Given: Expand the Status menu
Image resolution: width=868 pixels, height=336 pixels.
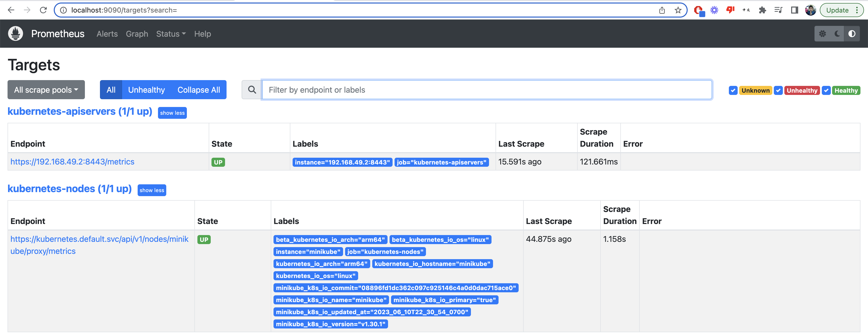Looking at the screenshot, I should (171, 34).
